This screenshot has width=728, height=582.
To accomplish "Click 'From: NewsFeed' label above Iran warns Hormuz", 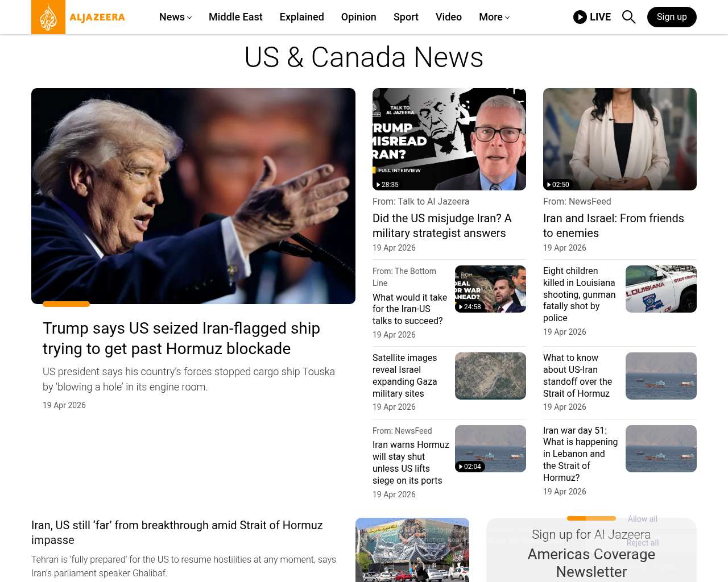I will (402, 431).
